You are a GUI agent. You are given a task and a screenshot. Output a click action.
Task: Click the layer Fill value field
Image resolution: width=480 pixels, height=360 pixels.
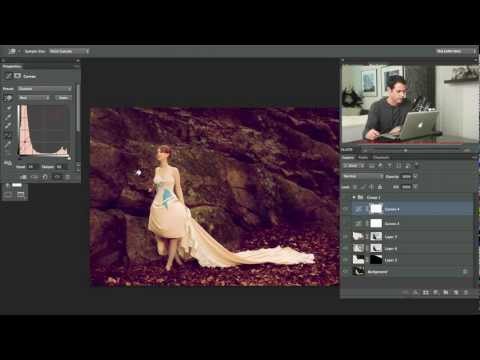point(406,187)
